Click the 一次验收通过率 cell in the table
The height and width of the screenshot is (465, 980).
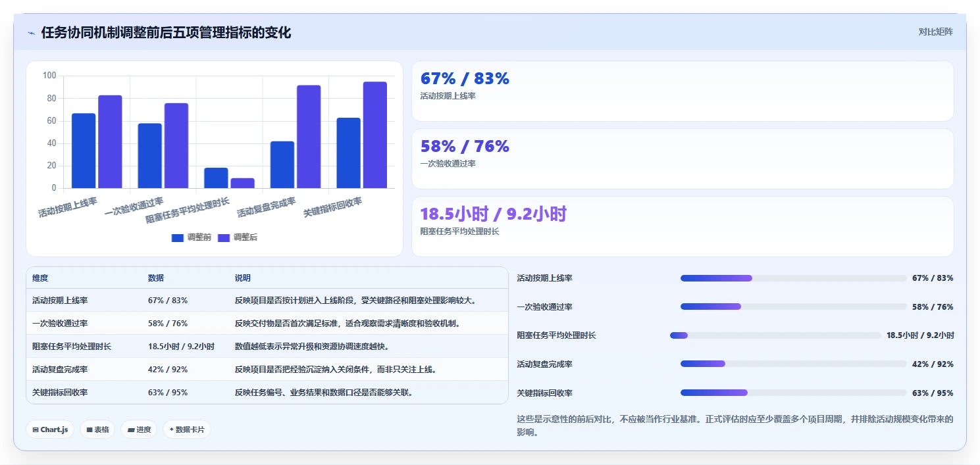point(60,324)
